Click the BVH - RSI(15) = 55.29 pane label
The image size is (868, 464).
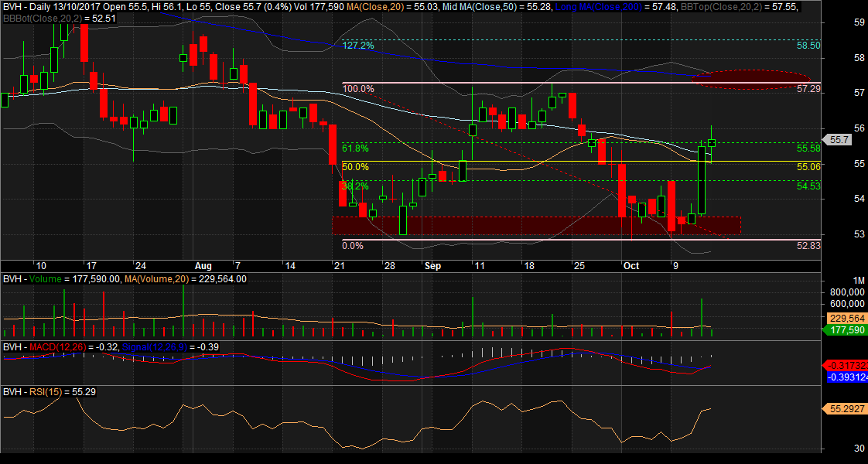[x=49, y=392]
